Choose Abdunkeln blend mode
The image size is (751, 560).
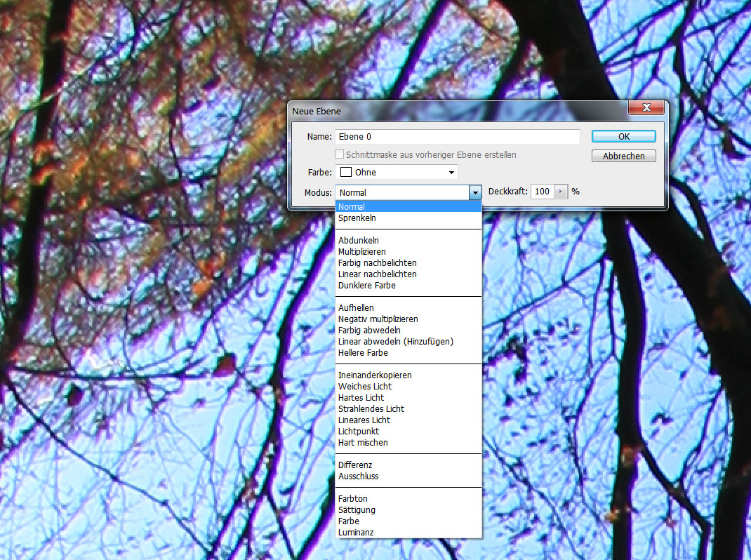tap(358, 241)
